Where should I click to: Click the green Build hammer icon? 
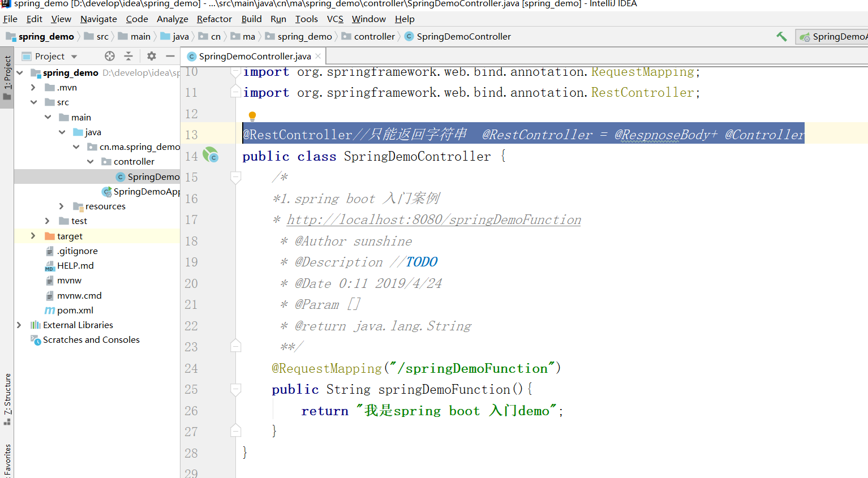point(781,37)
